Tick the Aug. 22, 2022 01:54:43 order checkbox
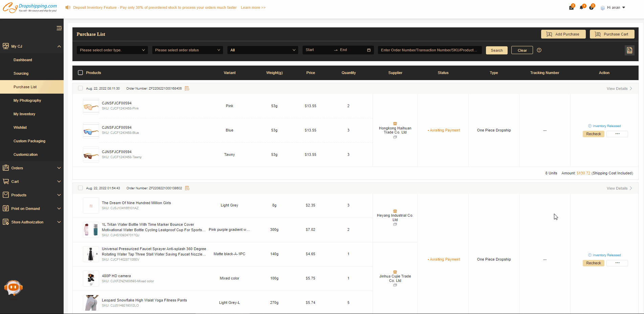Image resolution: width=644 pixels, height=314 pixels. click(81, 188)
